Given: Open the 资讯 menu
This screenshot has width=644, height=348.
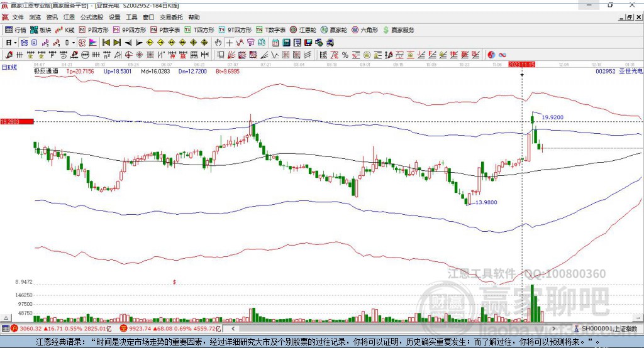Looking at the screenshot, I should 52,17.
